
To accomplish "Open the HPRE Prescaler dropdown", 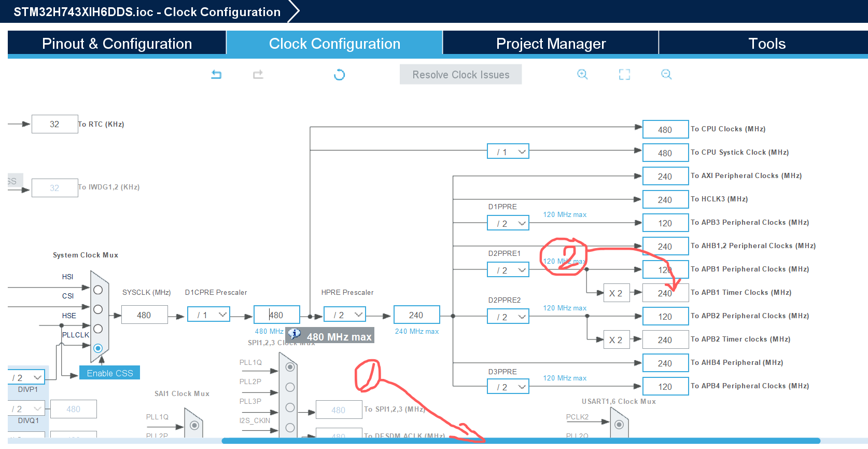I will [345, 315].
